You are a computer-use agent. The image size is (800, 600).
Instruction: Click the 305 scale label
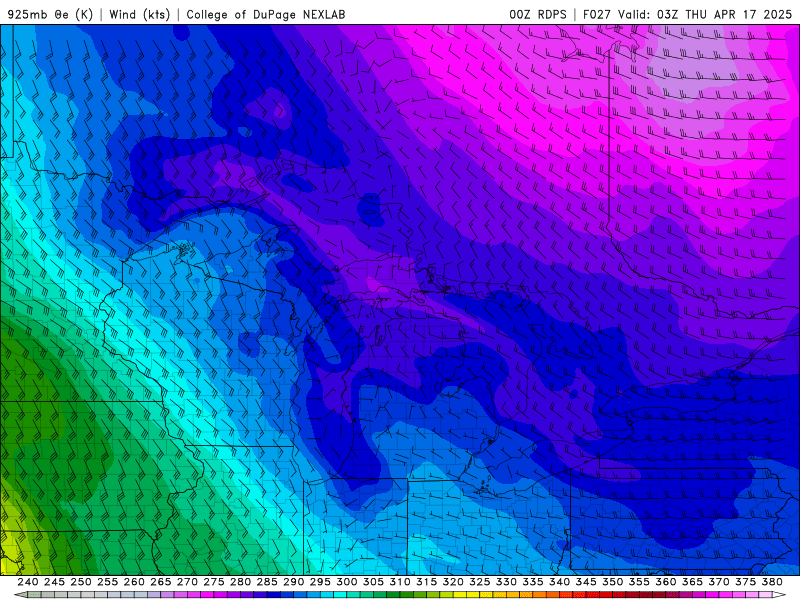tap(373, 582)
